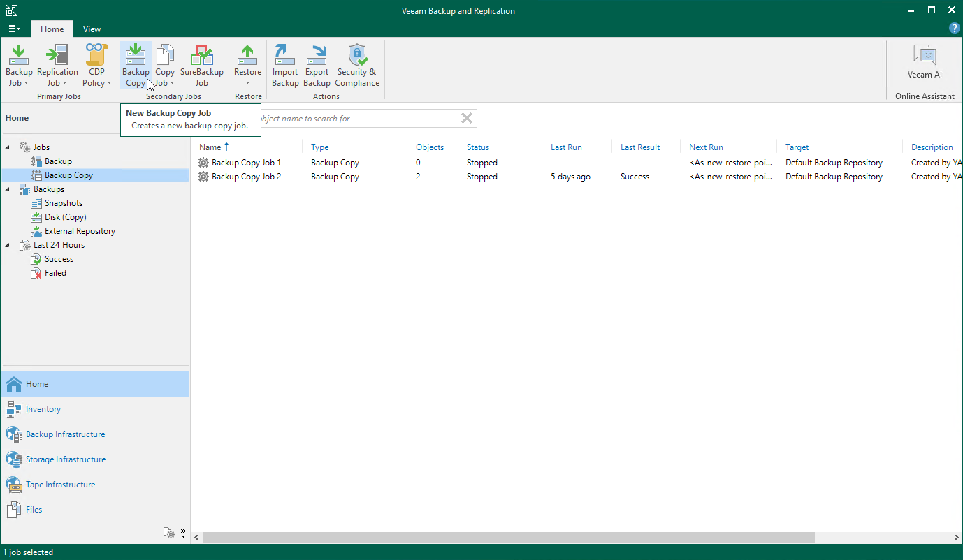Click the Backup Job ribbon icon
The width and height of the screenshot is (963, 560).
click(19, 55)
